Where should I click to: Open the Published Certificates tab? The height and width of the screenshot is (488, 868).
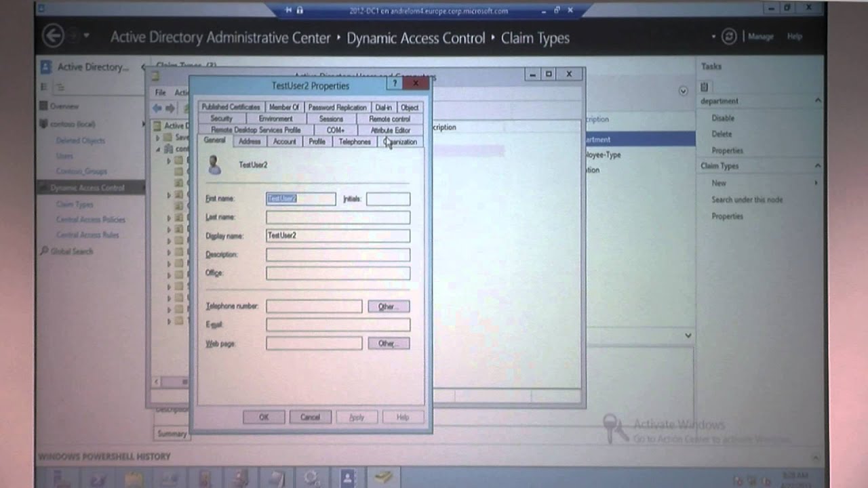pyautogui.click(x=231, y=107)
